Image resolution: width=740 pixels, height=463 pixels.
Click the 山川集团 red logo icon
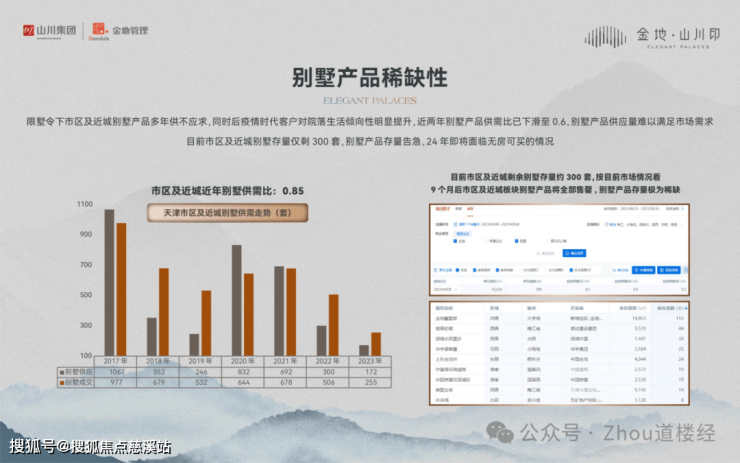click(x=28, y=31)
